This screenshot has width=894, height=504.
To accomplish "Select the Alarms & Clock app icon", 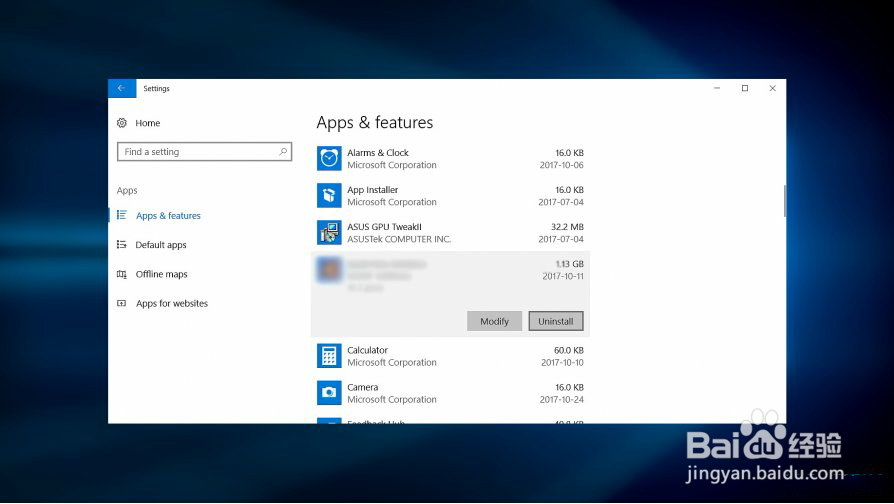I will (329, 158).
